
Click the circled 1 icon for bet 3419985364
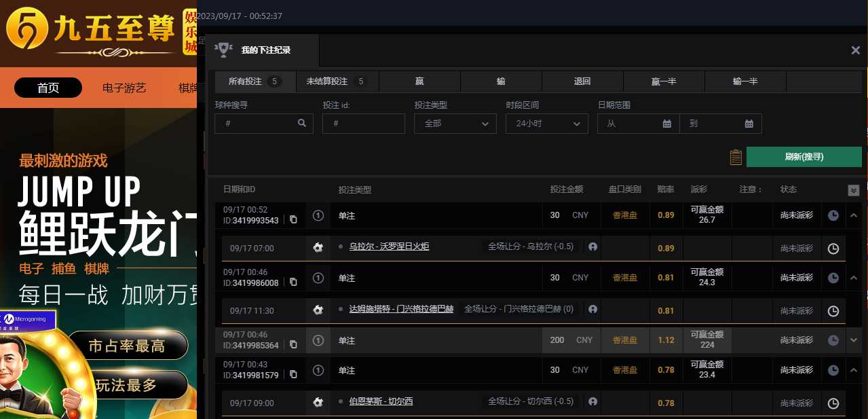coord(318,340)
